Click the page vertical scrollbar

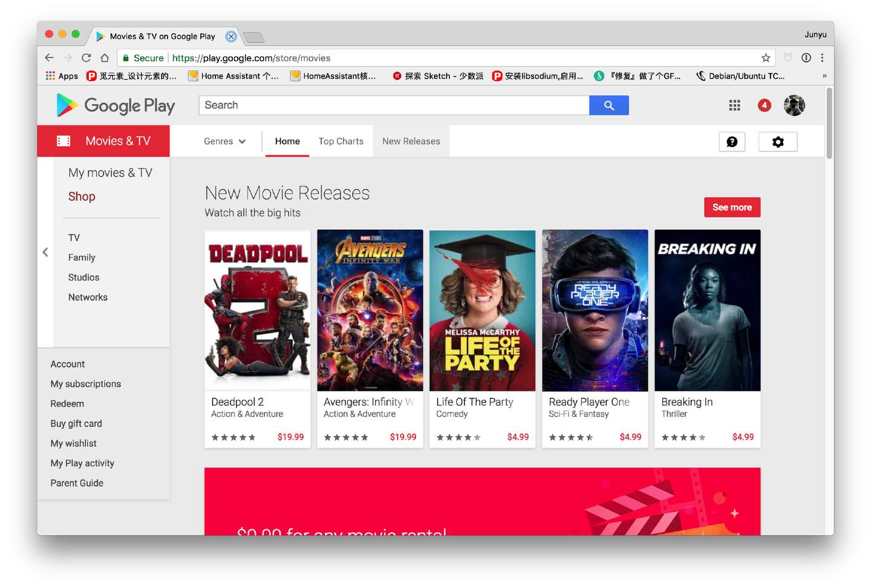[x=829, y=123]
